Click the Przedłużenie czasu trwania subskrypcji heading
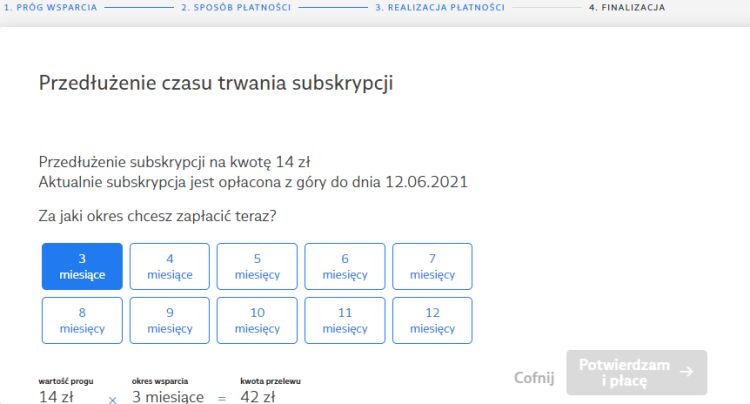Viewport: 750px width, 404px height. tap(215, 83)
